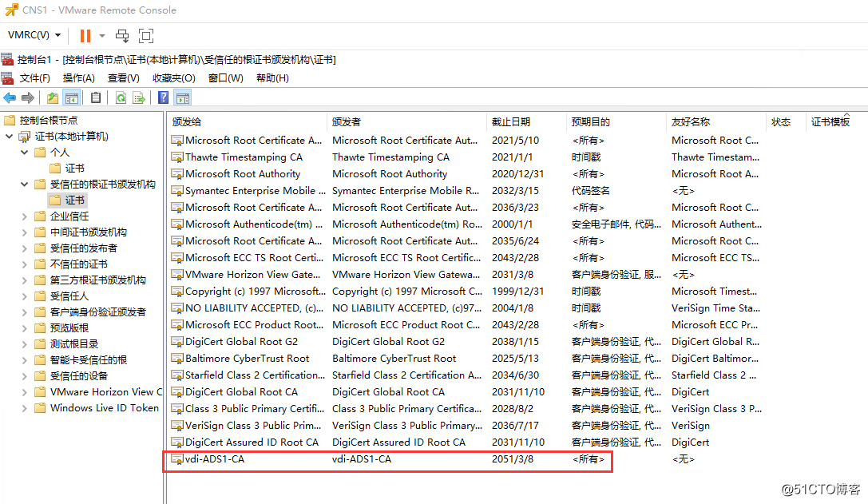Open the VMRC(V) dropdown menu
Screen dimensions: 868x504
click(x=34, y=35)
